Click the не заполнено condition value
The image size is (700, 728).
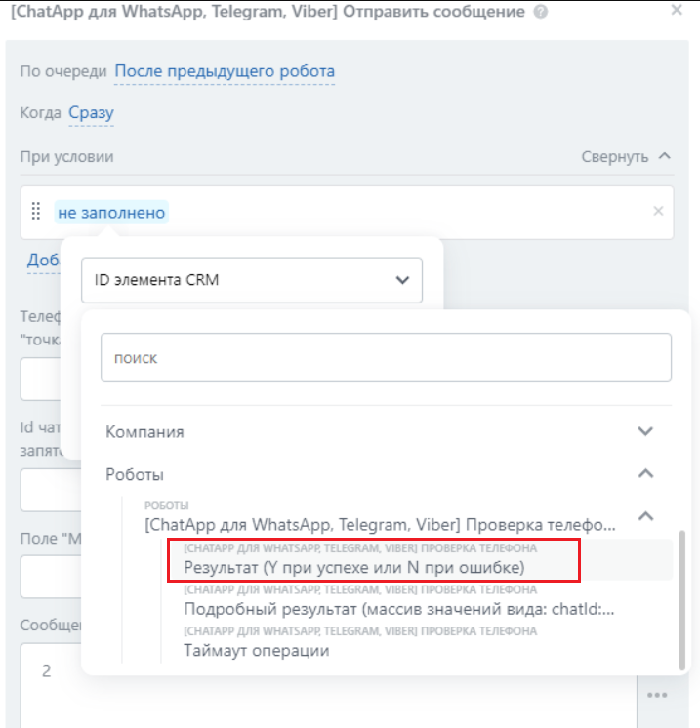(111, 212)
